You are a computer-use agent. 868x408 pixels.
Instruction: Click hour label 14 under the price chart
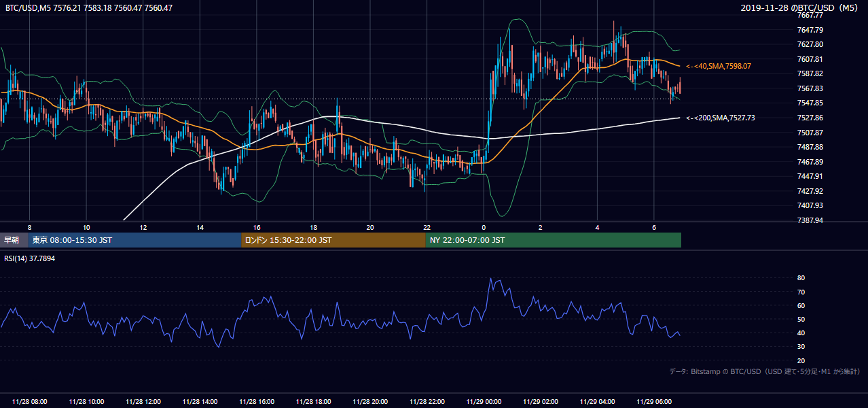(x=200, y=227)
